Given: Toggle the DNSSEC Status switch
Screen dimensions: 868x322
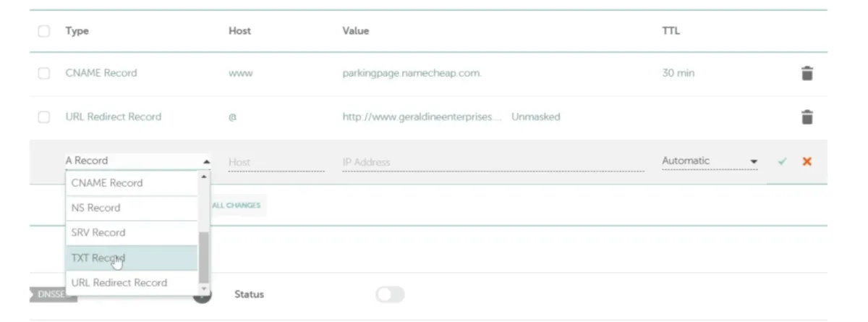Looking at the screenshot, I should click(x=390, y=295).
